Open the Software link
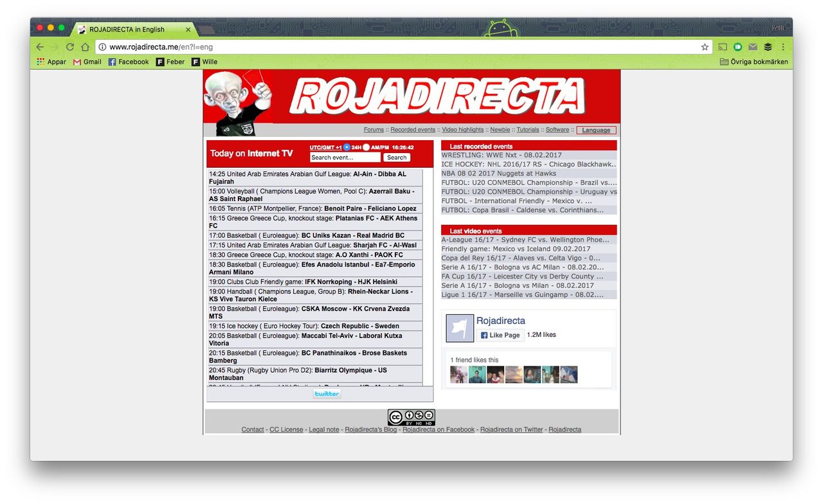This screenshot has height=504, width=823. [557, 130]
